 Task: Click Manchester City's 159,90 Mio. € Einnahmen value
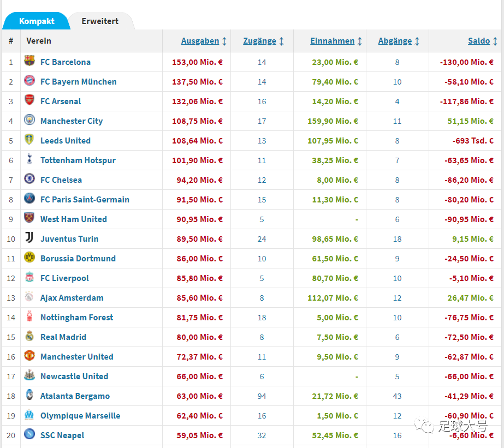point(333,121)
